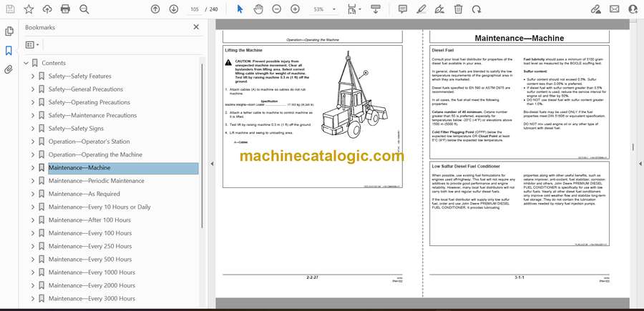Click the page number input field
Image resolution: width=644 pixels, height=311 pixels.
pos(194,9)
